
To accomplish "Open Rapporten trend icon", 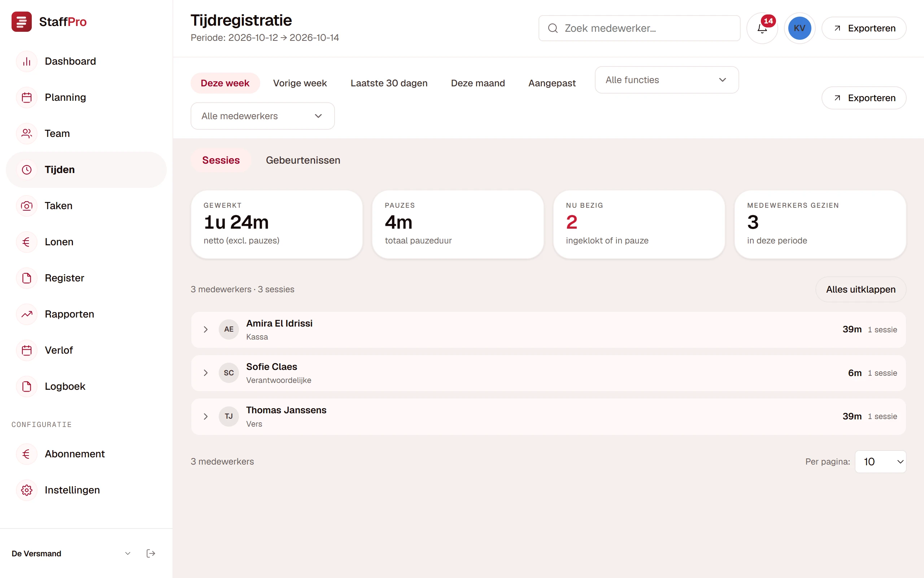I will click(27, 314).
